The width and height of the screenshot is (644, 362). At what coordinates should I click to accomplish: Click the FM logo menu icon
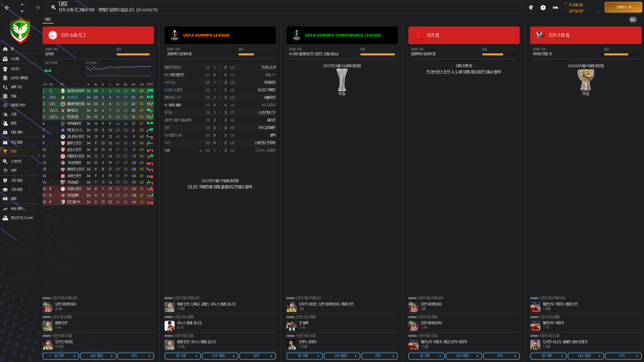555,8
